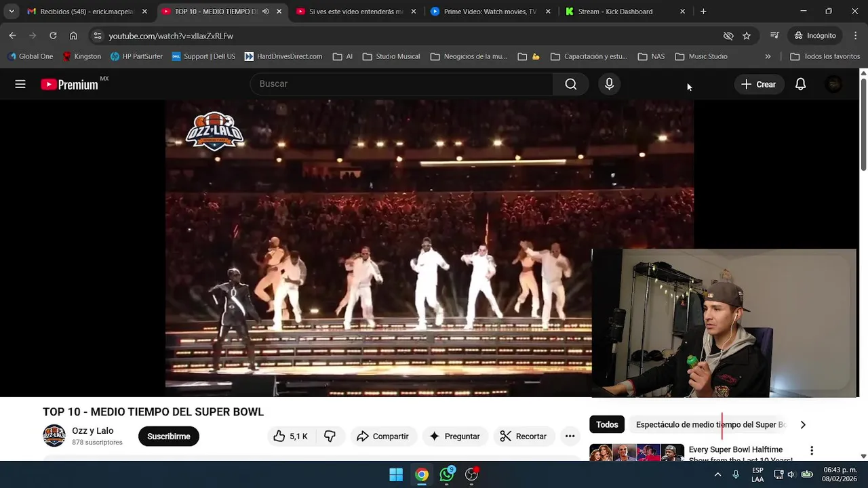Click the search magnifier button
Screen dimensions: 868x488
pyautogui.click(x=571, y=84)
